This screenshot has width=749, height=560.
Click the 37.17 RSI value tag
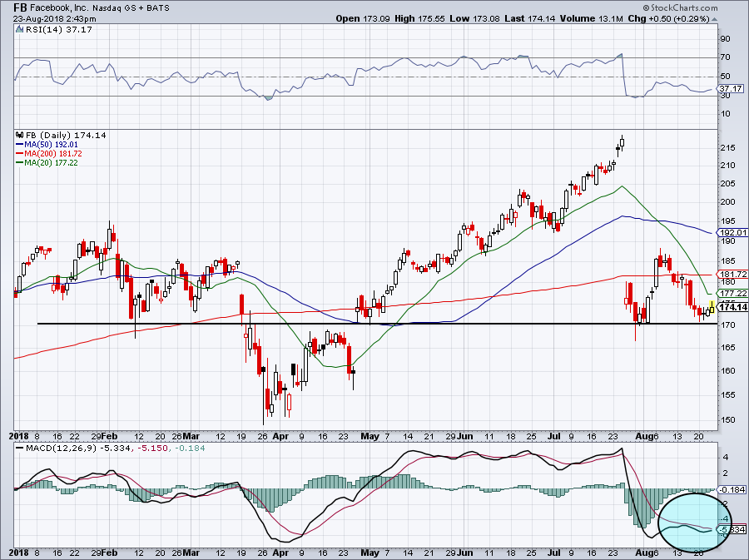pos(731,89)
